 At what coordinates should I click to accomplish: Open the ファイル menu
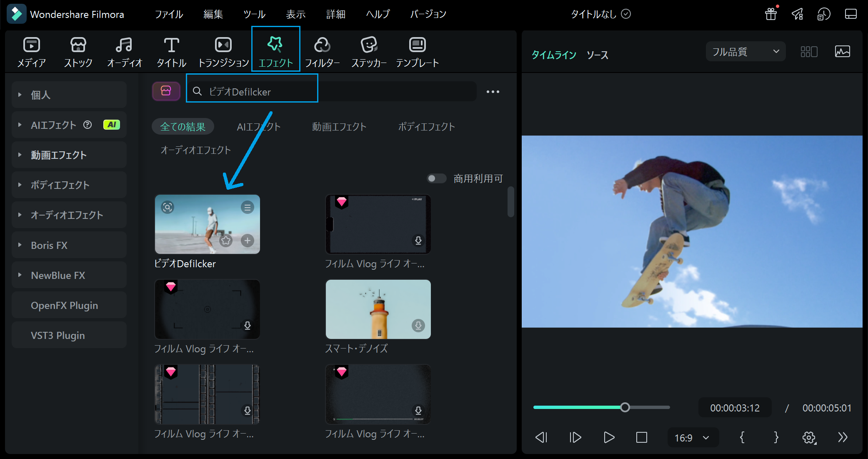[x=169, y=14]
